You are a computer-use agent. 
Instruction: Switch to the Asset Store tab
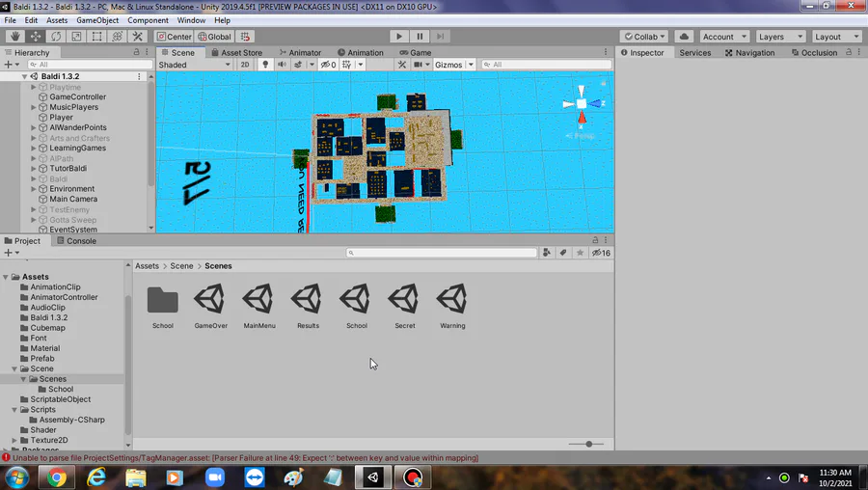pyautogui.click(x=237, y=53)
